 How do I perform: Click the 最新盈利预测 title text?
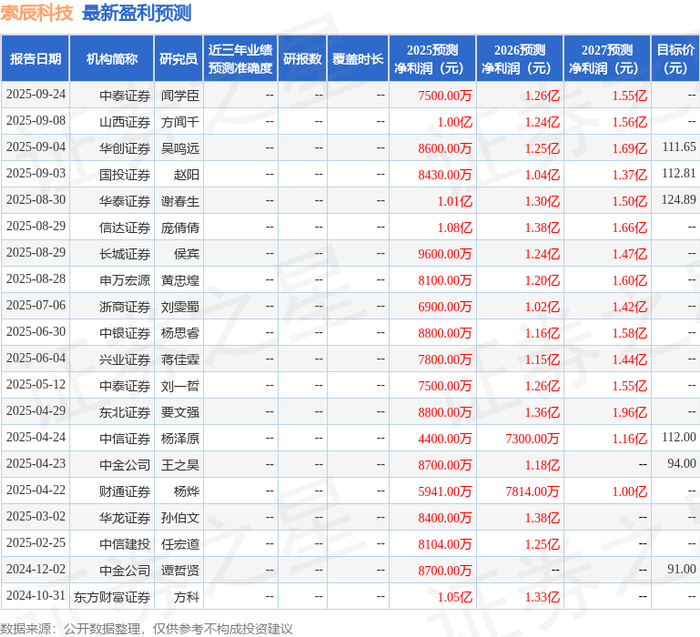coord(137,13)
